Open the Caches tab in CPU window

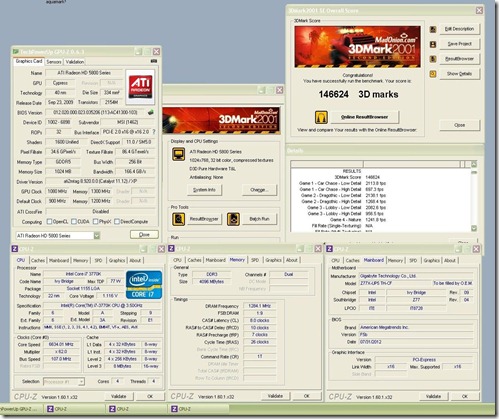coord(38,260)
